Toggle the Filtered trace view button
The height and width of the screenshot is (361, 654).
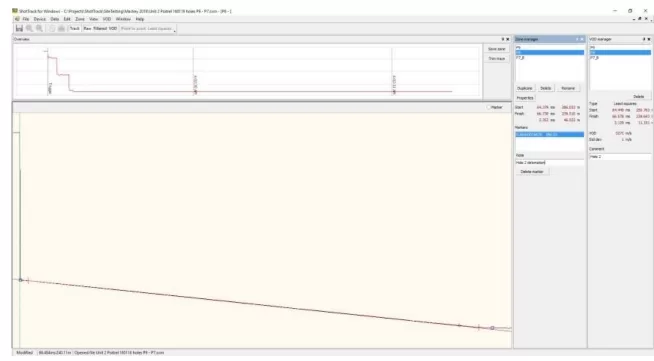point(100,28)
